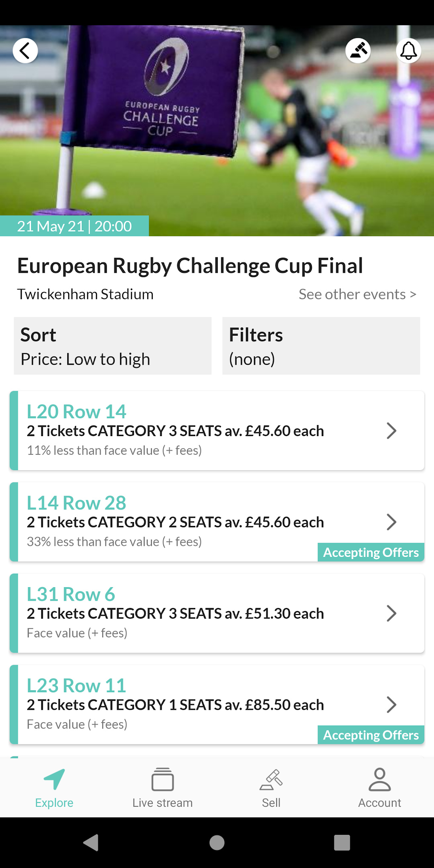Tap Accepting Offers badge on L23 Row 11

tap(371, 735)
